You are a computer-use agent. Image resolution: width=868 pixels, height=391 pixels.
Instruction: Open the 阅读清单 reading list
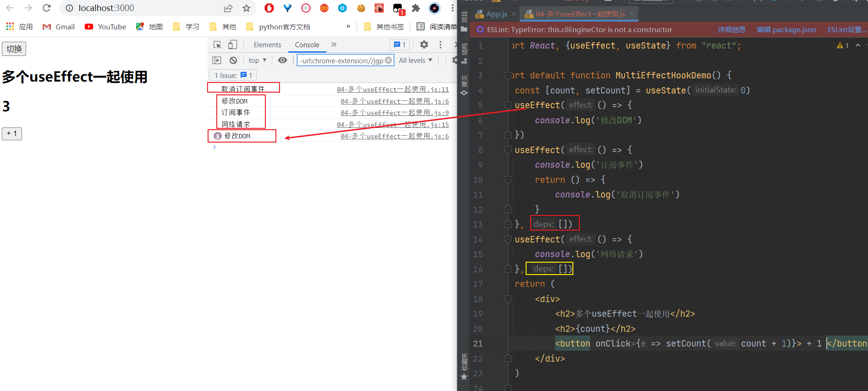tap(437, 27)
